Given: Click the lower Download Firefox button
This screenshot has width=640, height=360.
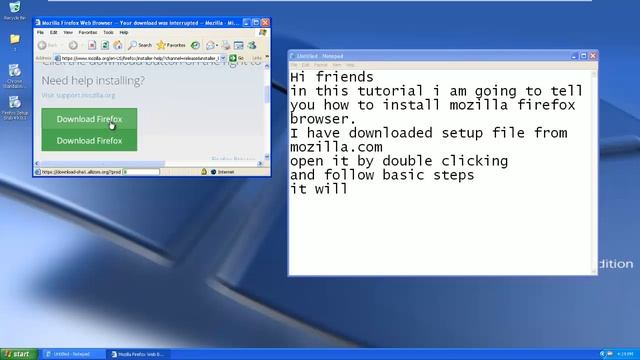Looking at the screenshot, I should click(x=89, y=141).
